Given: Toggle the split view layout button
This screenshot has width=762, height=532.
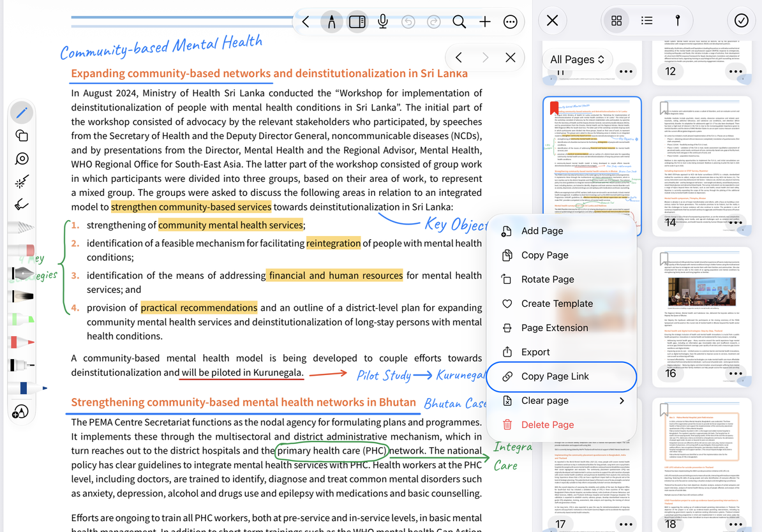Looking at the screenshot, I should 357,22.
